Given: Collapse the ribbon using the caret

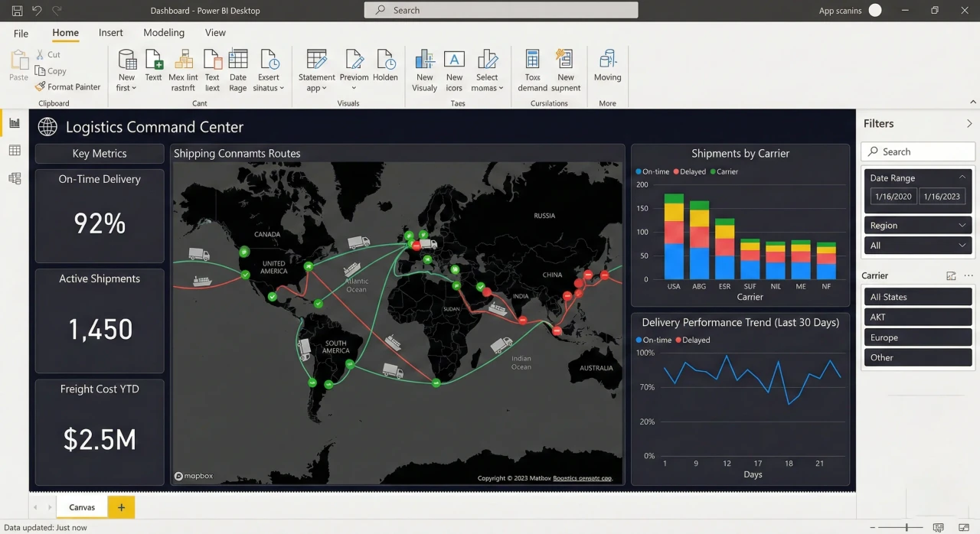Looking at the screenshot, I should [x=973, y=102].
